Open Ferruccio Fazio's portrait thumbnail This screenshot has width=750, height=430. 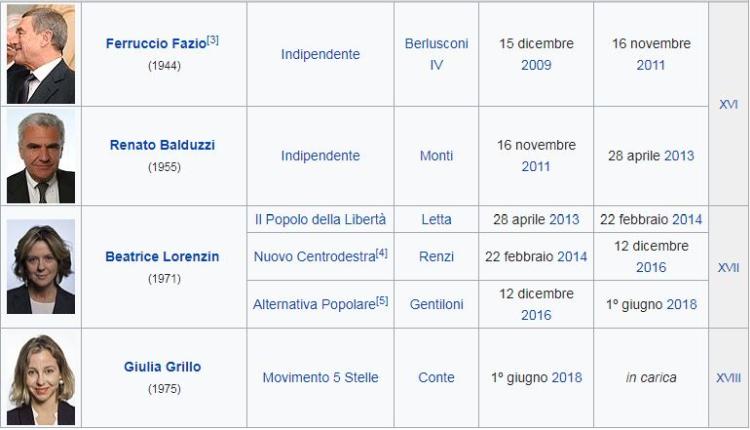pyautogui.click(x=41, y=54)
